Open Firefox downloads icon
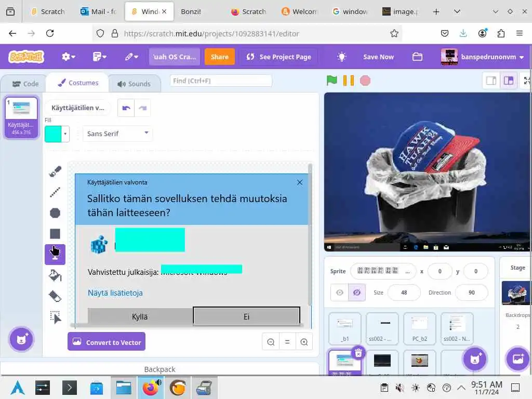The width and height of the screenshot is (532, 399). [x=463, y=33]
